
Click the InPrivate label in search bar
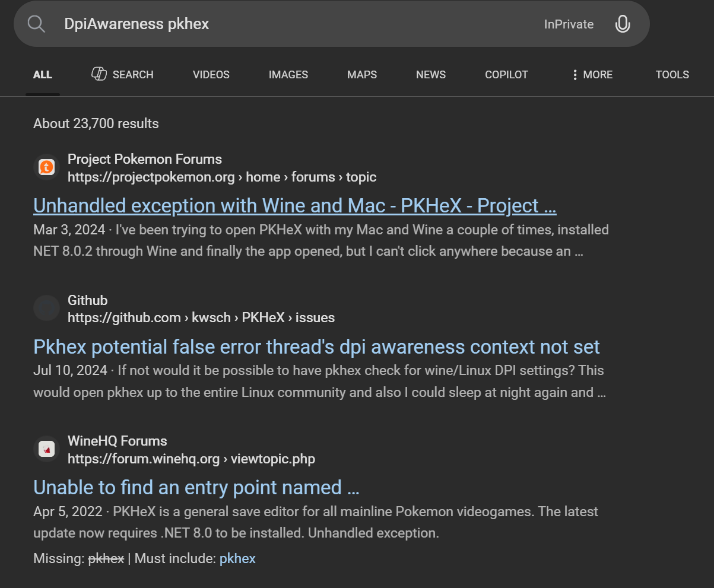[569, 24]
